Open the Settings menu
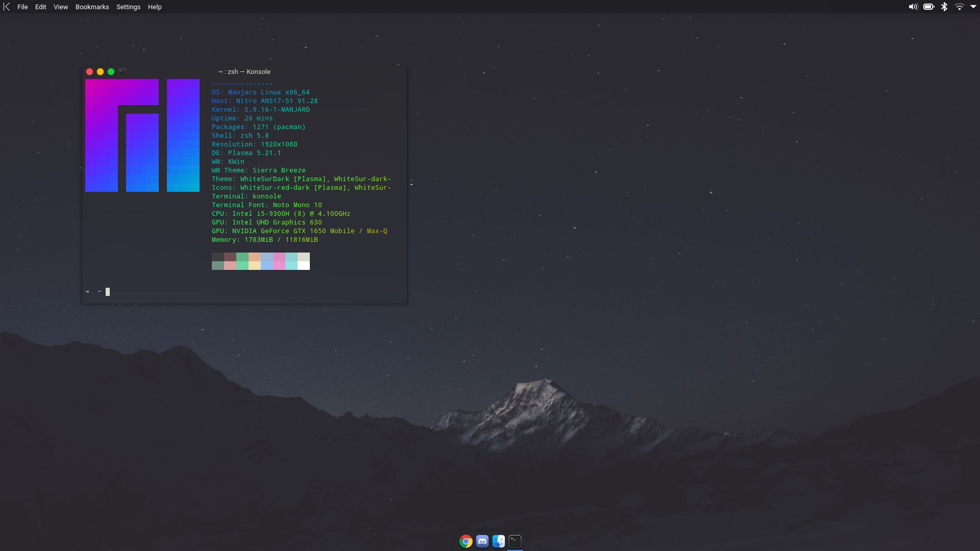This screenshot has height=551, width=980. click(x=128, y=7)
